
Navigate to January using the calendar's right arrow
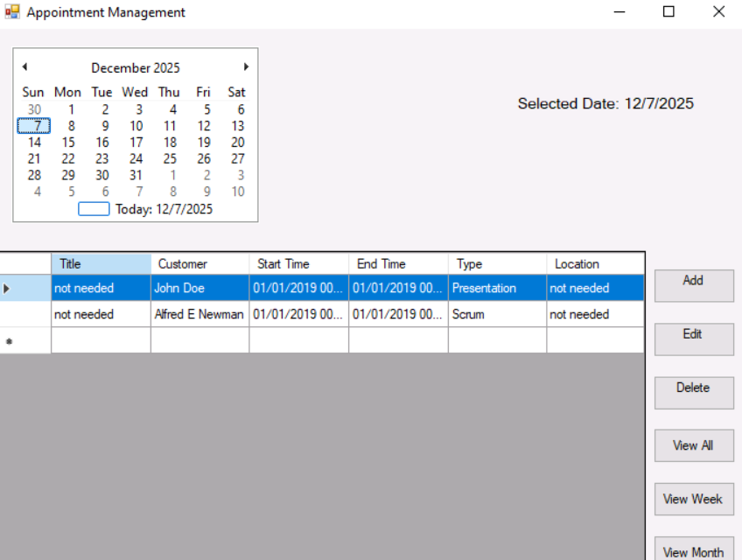(x=246, y=66)
